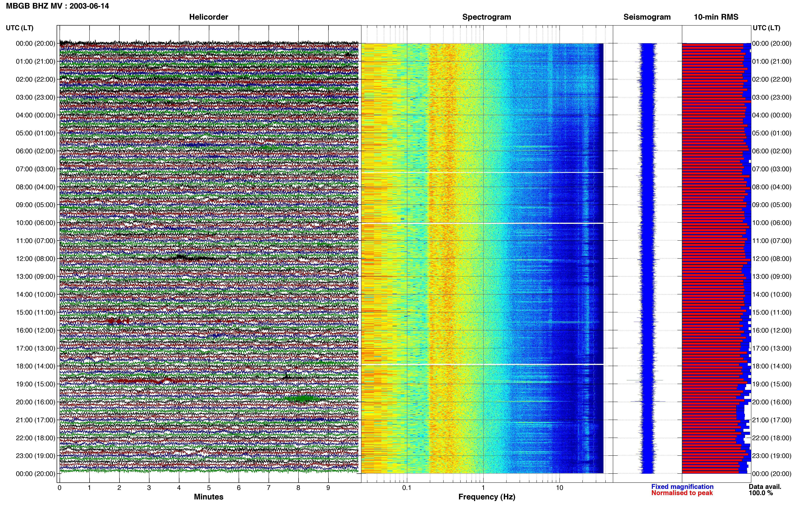The height and width of the screenshot is (508, 812).
Task: Click left time label '05:00 (01:00)'
Action: [36, 133]
